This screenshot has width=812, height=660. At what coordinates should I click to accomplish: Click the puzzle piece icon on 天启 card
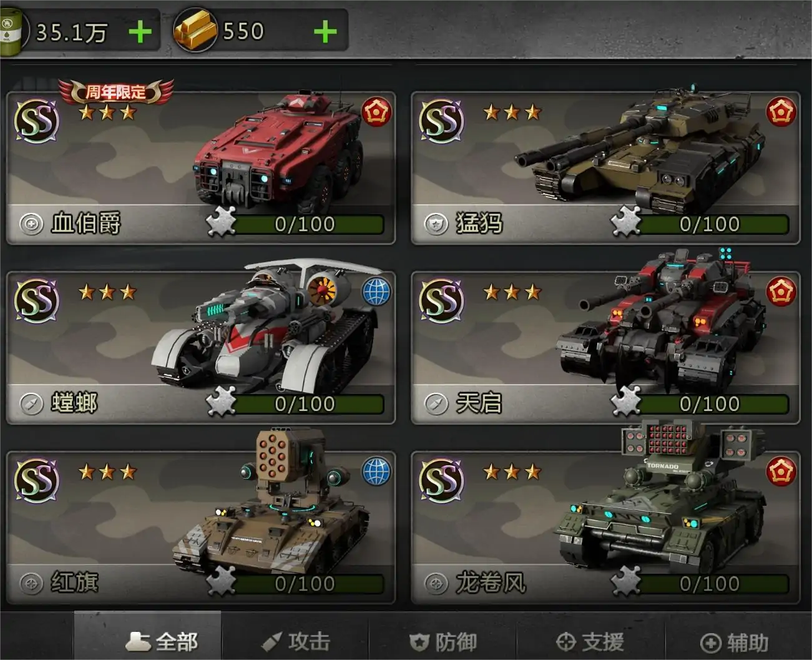[625, 400]
